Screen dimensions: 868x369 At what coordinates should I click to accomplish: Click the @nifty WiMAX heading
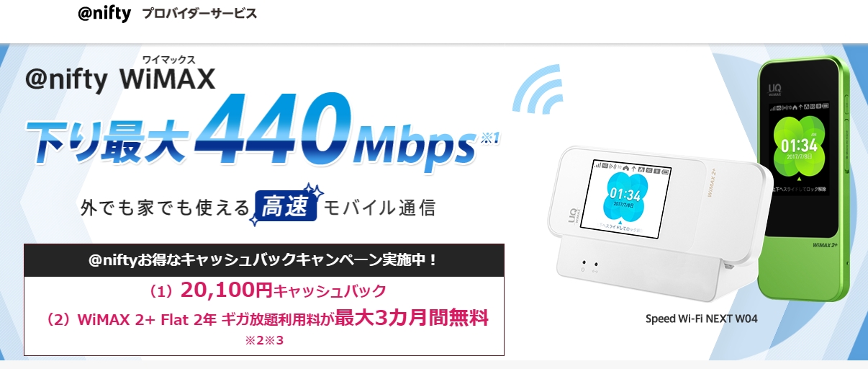[x=120, y=79]
